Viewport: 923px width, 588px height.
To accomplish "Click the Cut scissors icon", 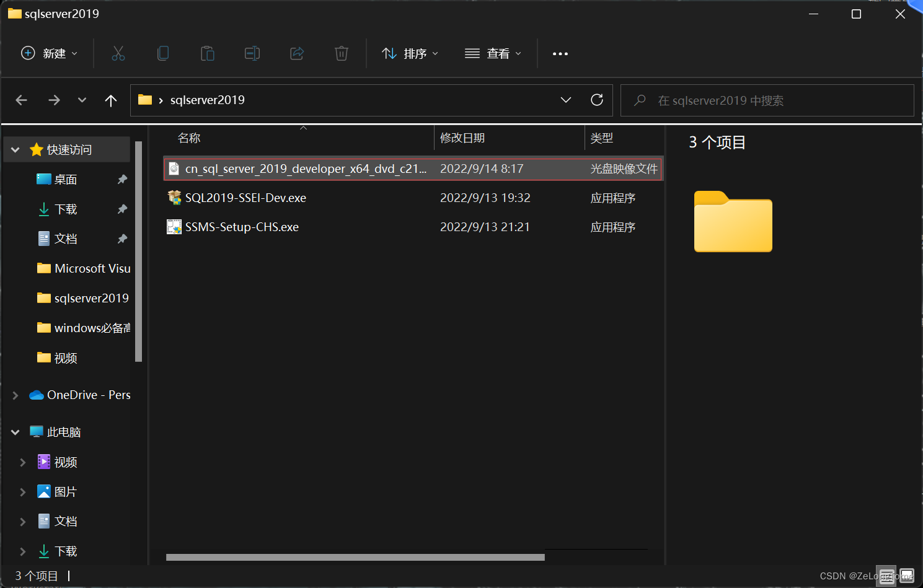I will coord(118,53).
